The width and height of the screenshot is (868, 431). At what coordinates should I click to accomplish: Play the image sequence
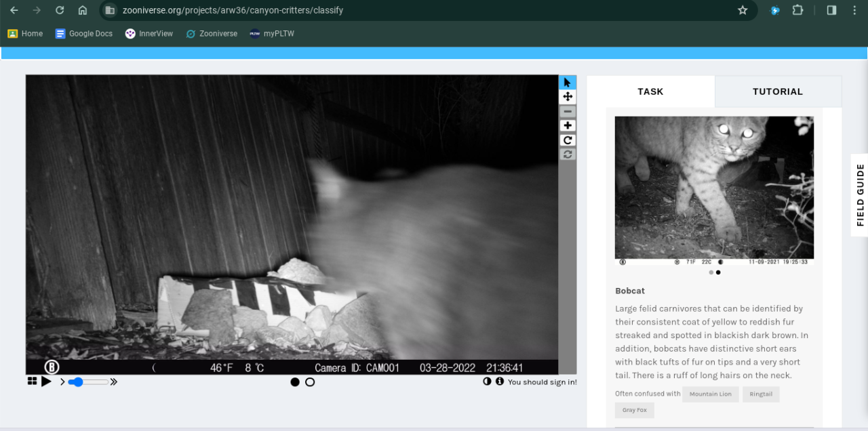pyautogui.click(x=46, y=382)
